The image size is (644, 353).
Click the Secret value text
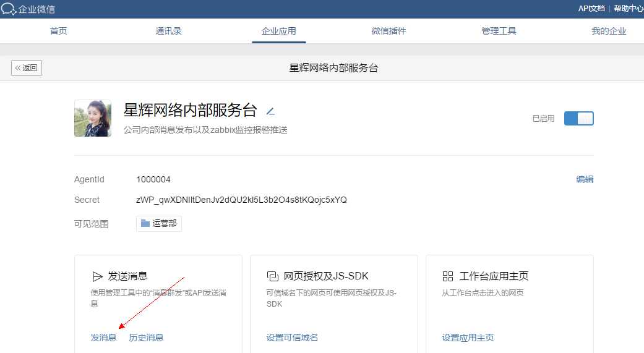coord(241,200)
